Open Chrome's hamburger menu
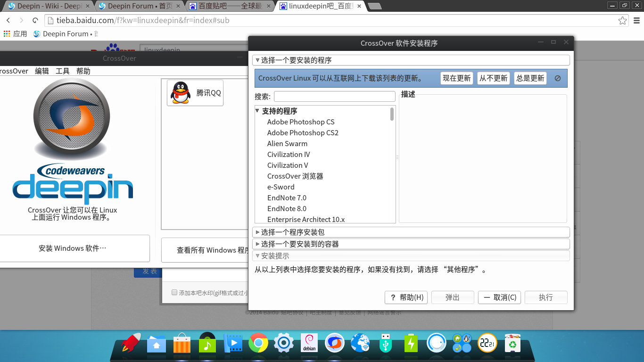The height and width of the screenshot is (362, 644). [x=636, y=20]
